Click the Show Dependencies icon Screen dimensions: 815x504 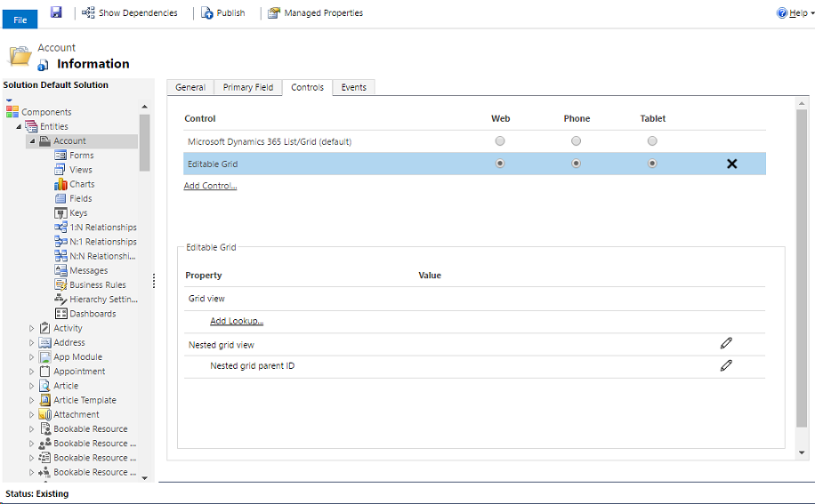coord(88,12)
